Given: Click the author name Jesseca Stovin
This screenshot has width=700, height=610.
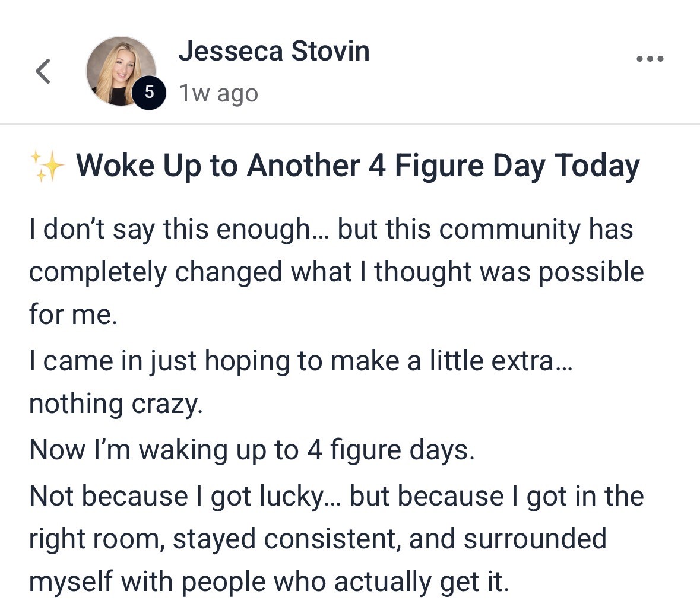Looking at the screenshot, I should pyautogui.click(x=274, y=50).
